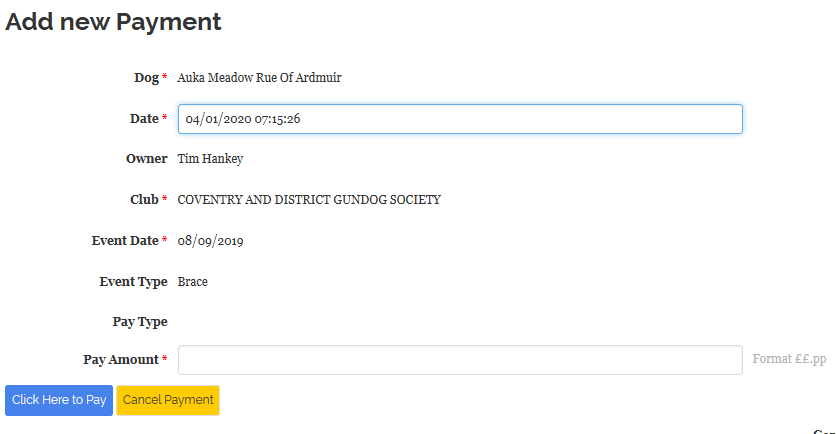Screen dimensions: 836x434
Task: Click the Dog field label
Action: point(147,78)
